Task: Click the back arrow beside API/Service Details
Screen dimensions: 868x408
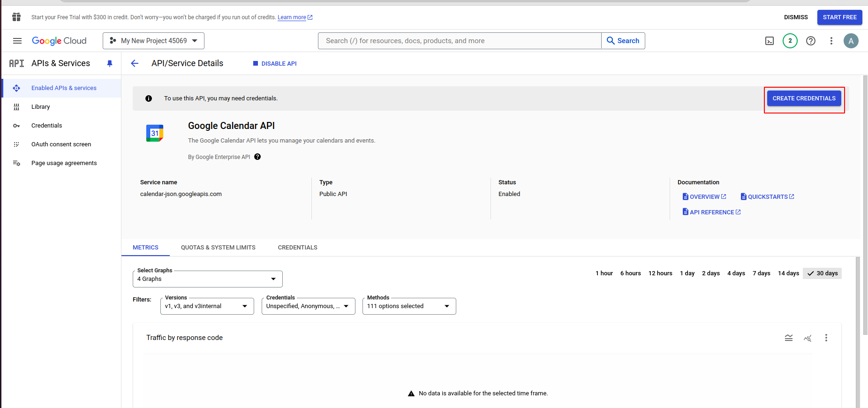Action: coord(135,63)
